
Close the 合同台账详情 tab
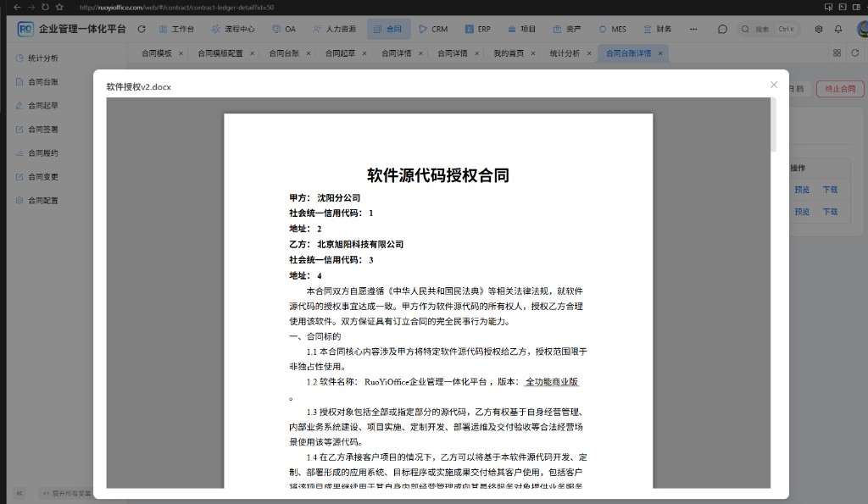660,53
